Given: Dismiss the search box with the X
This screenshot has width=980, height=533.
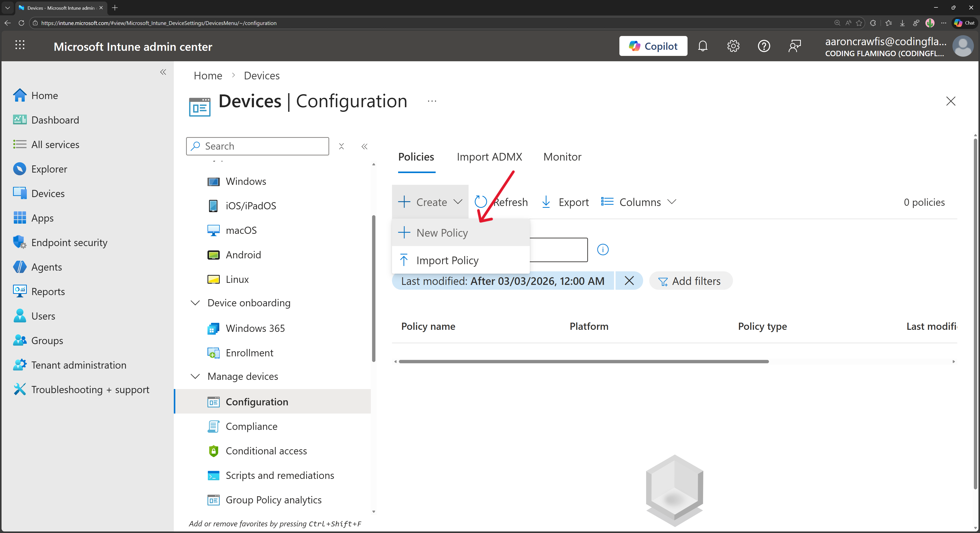Looking at the screenshot, I should pyautogui.click(x=341, y=147).
